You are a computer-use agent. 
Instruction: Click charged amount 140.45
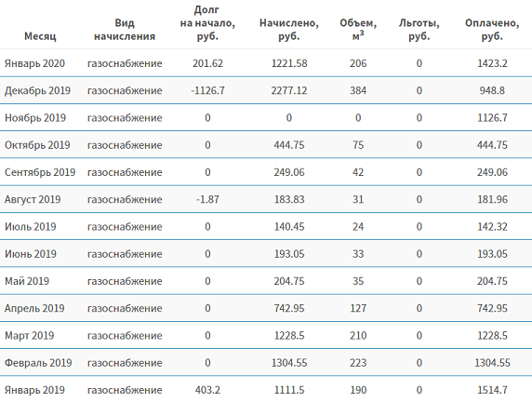[x=289, y=226]
